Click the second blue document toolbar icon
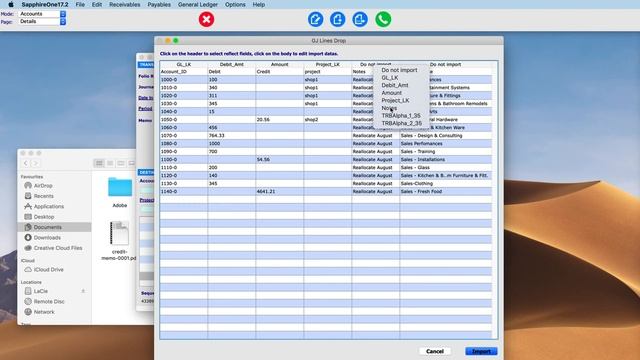This screenshot has height=360, width=640. click(x=338, y=19)
